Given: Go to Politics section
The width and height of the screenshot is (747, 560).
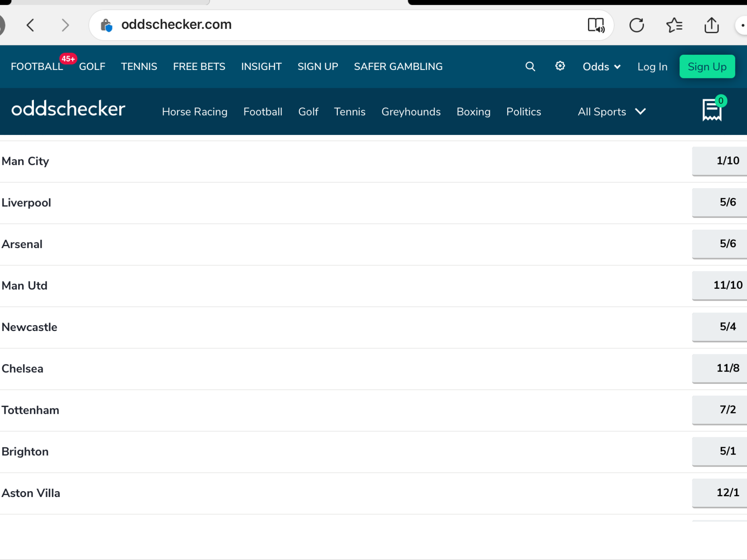Looking at the screenshot, I should [x=523, y=112].
